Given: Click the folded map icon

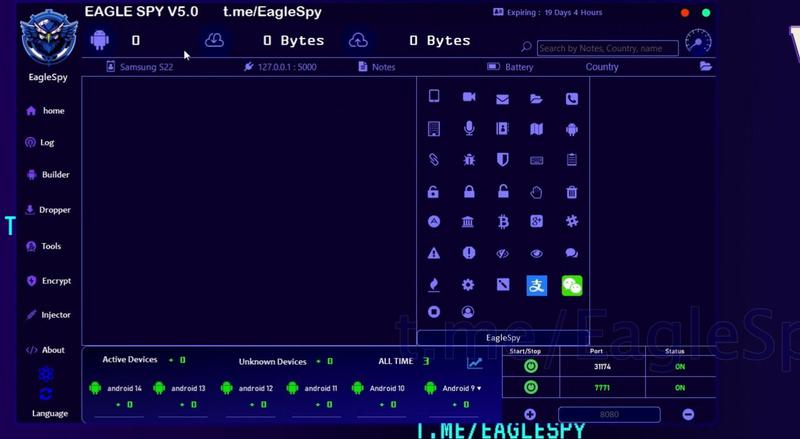Looking at the screenshot, I should click(536, 129).
